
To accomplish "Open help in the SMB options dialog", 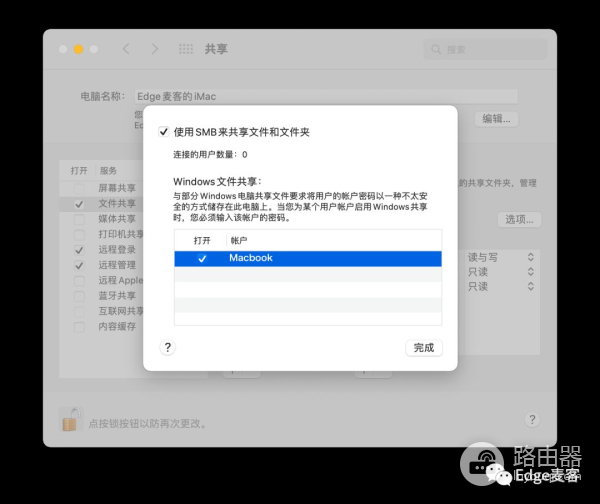I will [168, 347].
